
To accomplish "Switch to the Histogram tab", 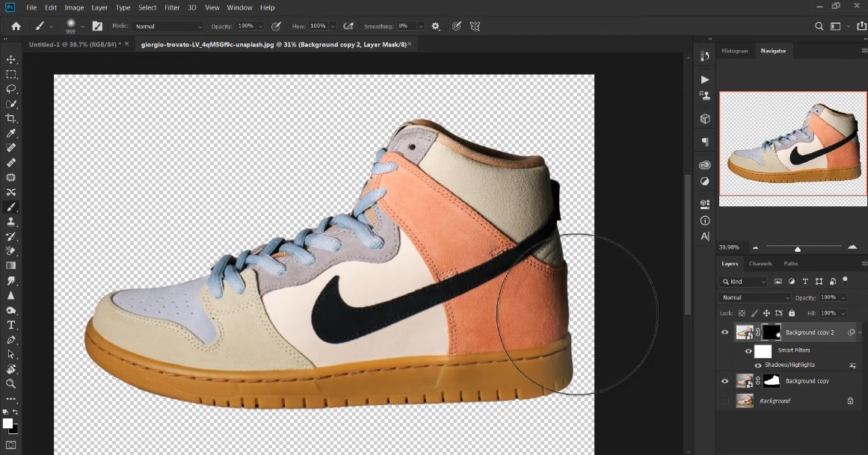I will tap(735, 50).
